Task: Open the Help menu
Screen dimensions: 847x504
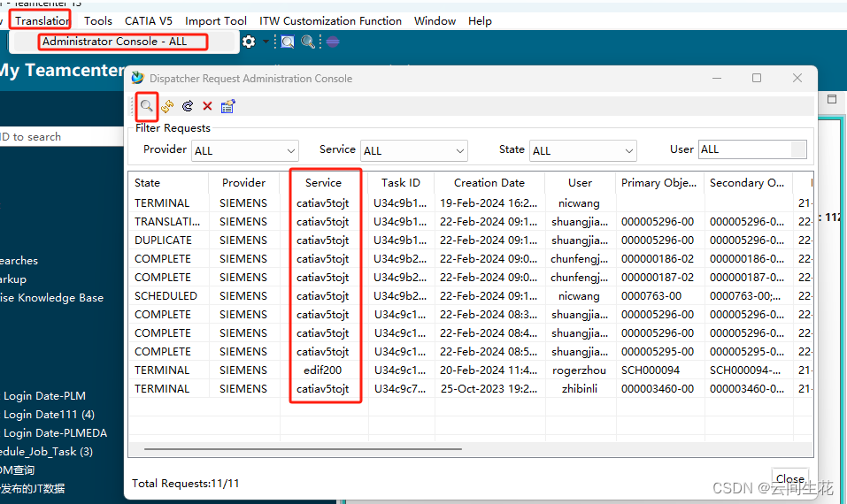Action: coord(480,21)
